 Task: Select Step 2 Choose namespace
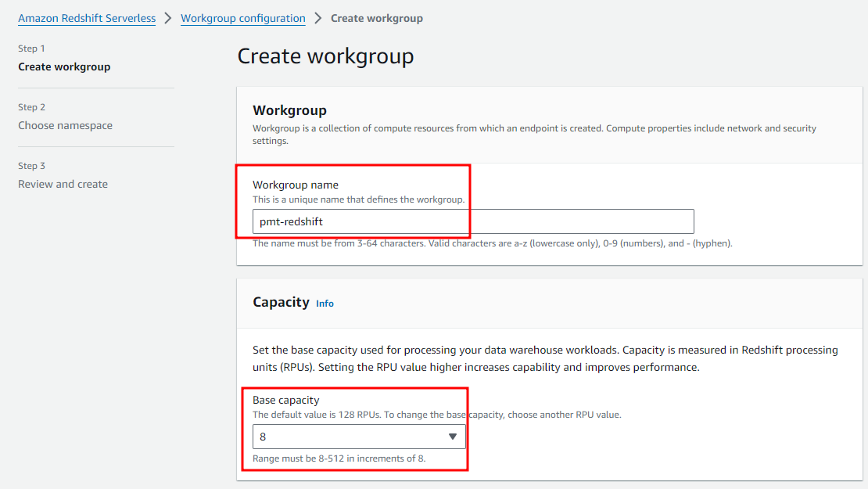[66, 126]
